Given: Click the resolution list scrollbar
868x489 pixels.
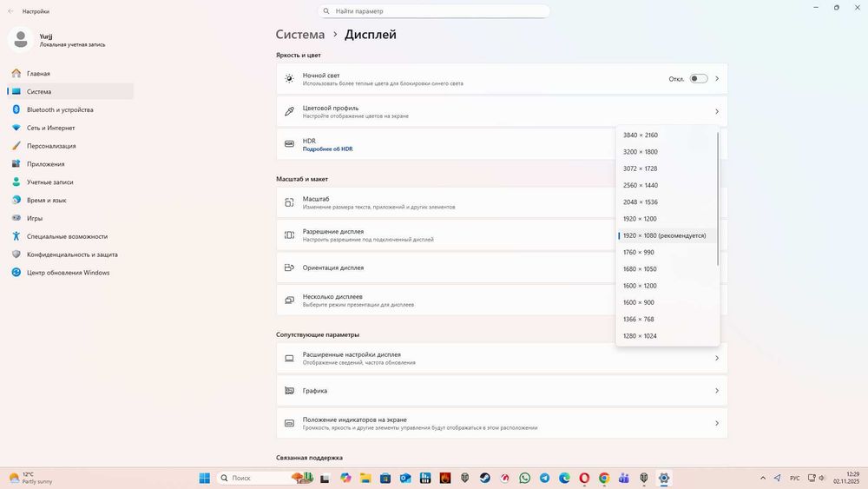Looking at the screenshot, I should pos(718,198).
